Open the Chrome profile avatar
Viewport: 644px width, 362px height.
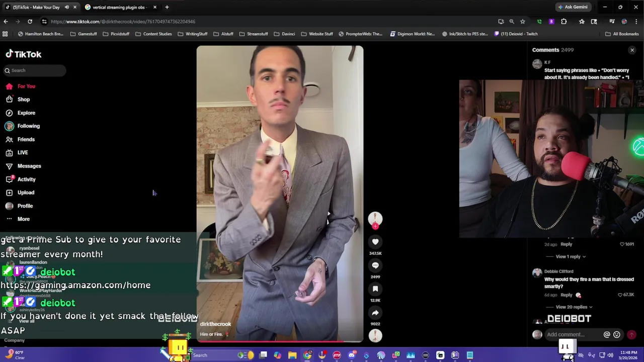[x=624, y=22]
